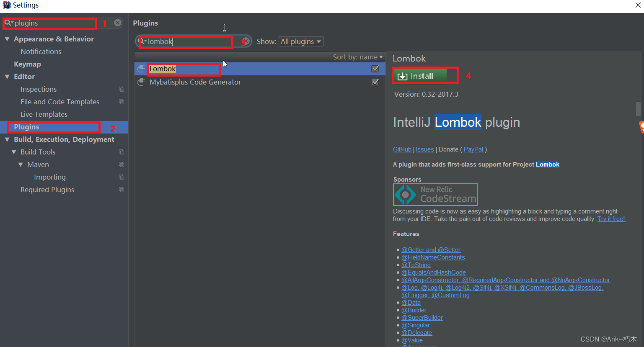This screenshot has width=644, height=347.
Task: Click project-level icon next to File and Code Templates
Action: click(x=122, y=102)
